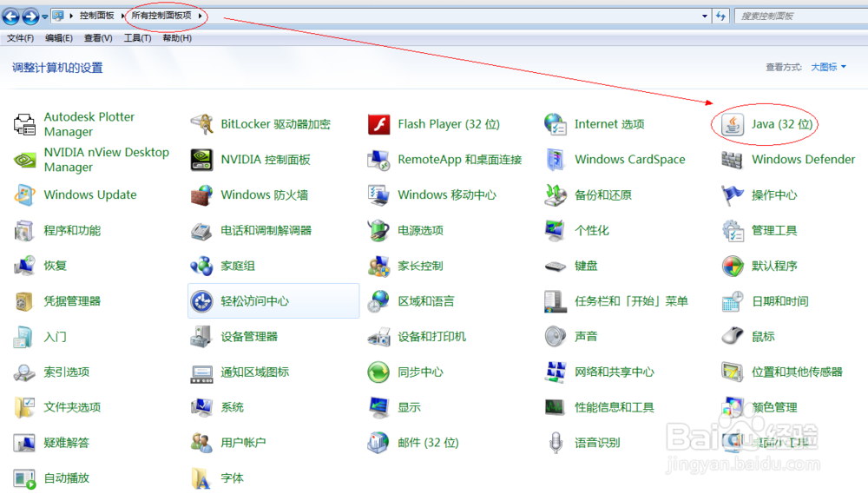868x494 pixels.
Task: Open 管理工具 icon
Action: pos(733,230)
